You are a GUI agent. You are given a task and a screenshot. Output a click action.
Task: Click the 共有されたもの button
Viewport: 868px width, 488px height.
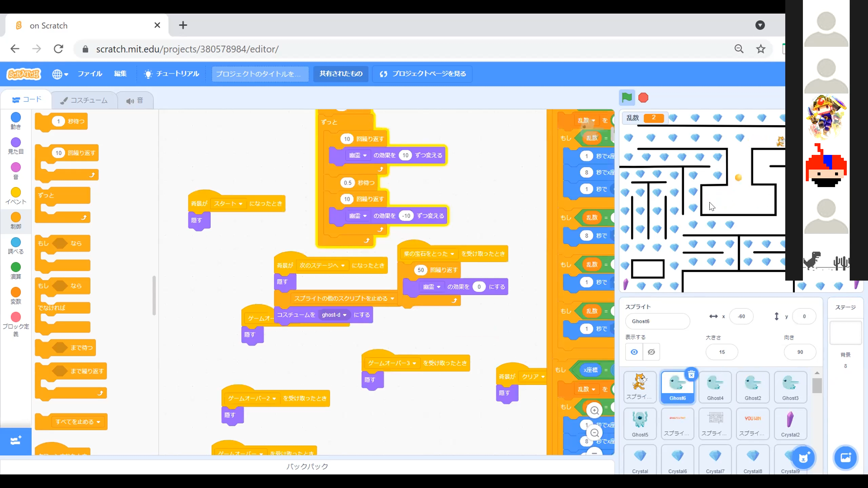coord(341,74)
